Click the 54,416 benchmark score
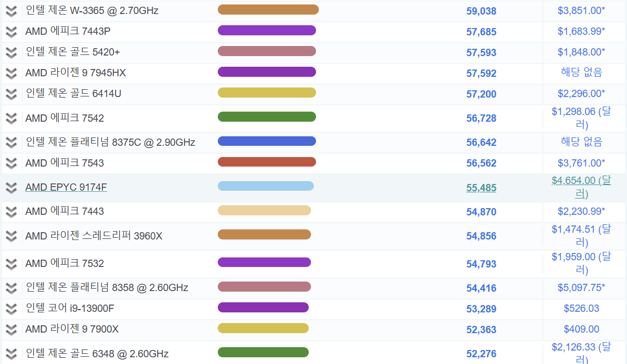Image resolution: width=627 pixels, height=364 pixels. pos(481,288)
